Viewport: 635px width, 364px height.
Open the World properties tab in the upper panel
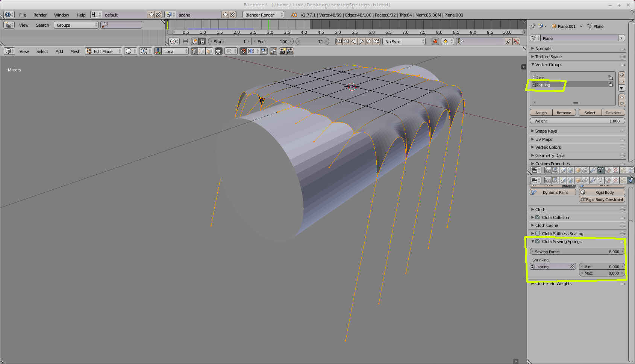coord(570,170)
